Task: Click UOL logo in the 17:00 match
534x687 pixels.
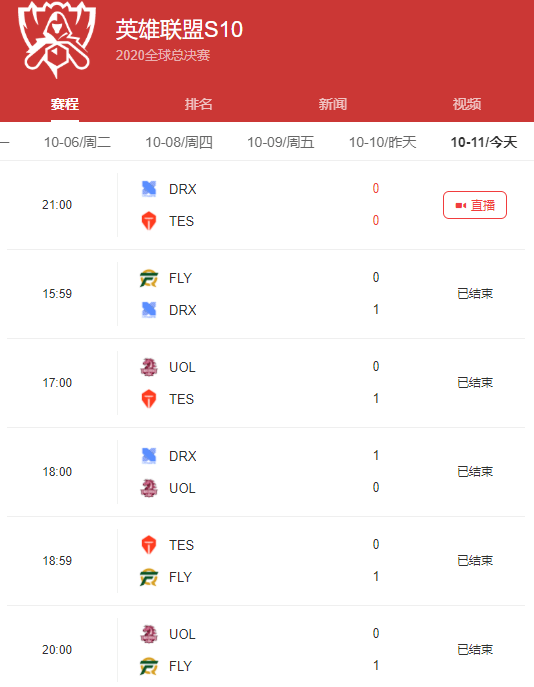Action: click(149, 367)
